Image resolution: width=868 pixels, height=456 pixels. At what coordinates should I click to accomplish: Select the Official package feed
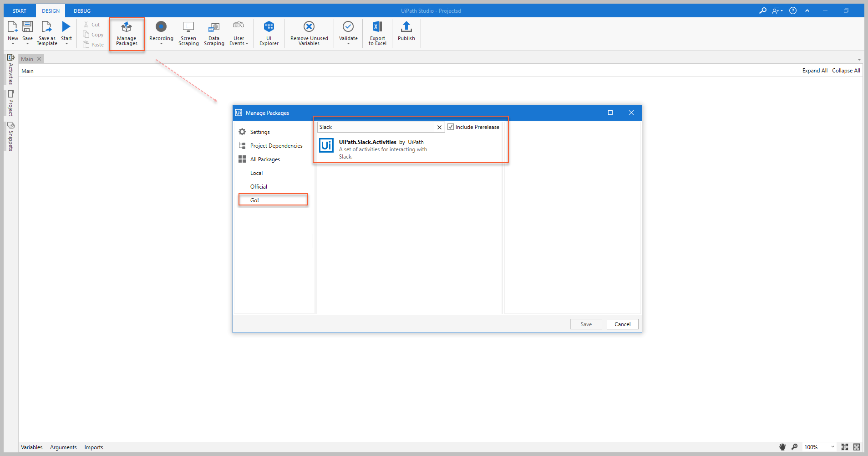tap(259, 187)
